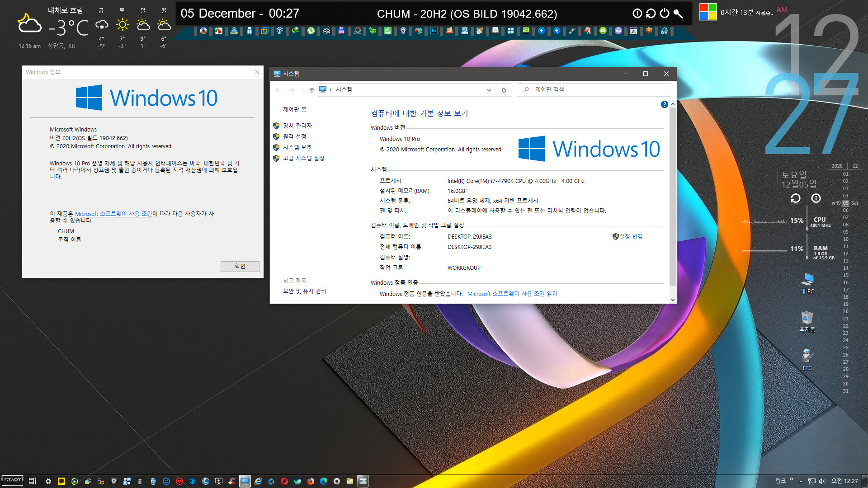Close the Windows 정보 dialog
Viewport: 868px width, 488px height.
pyautogui.click(x=257, y=72)
